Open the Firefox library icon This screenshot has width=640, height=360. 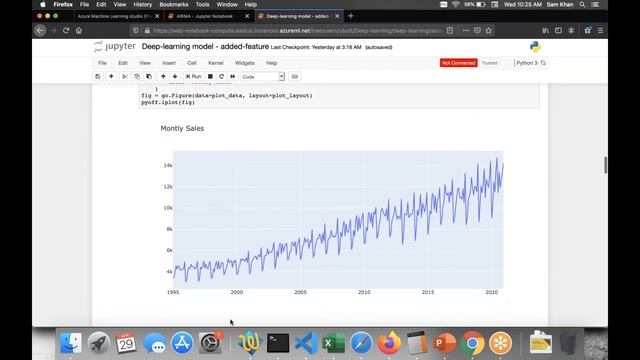click(545, 30)
